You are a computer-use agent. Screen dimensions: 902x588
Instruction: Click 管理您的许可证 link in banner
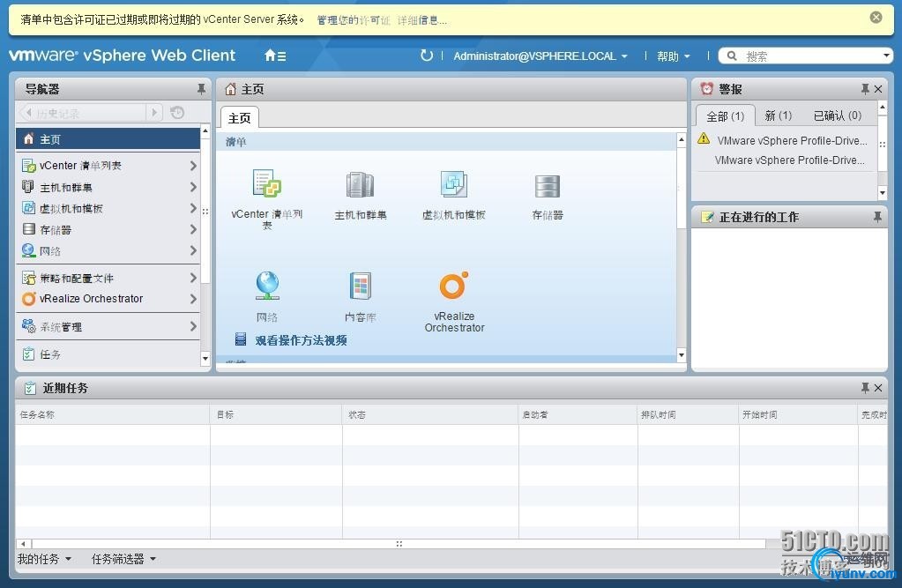point(354,20)
